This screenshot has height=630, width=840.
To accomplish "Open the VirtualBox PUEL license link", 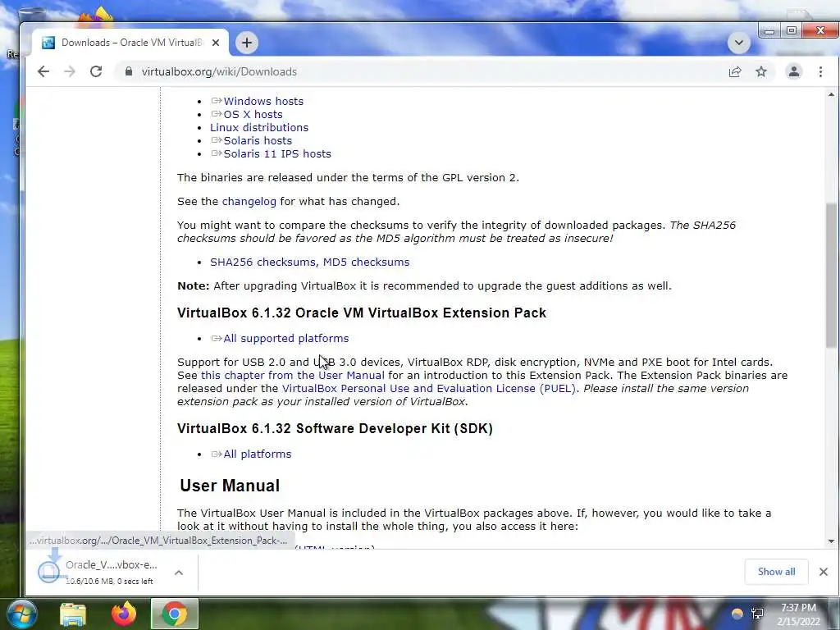I will coord(428,388).
